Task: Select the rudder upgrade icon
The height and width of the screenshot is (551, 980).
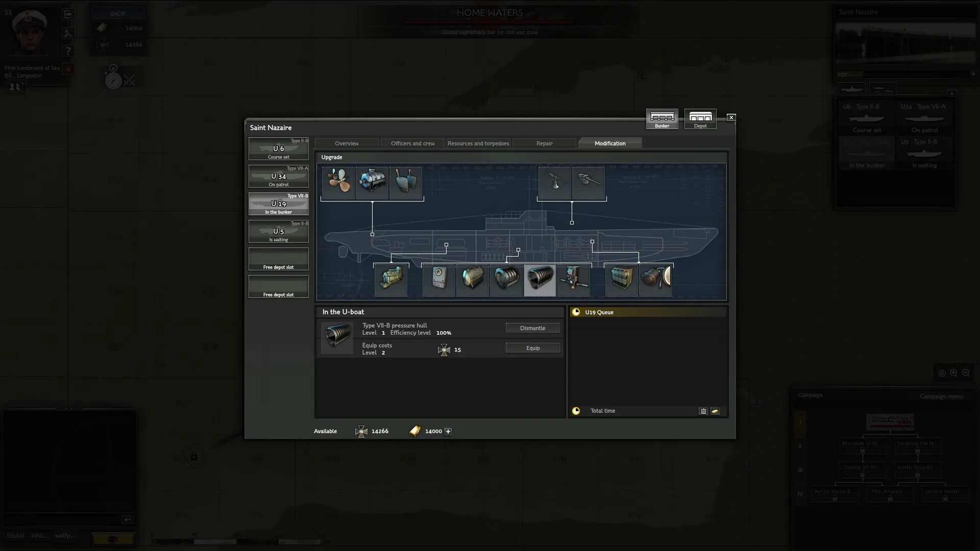Action: pos(406,182)
